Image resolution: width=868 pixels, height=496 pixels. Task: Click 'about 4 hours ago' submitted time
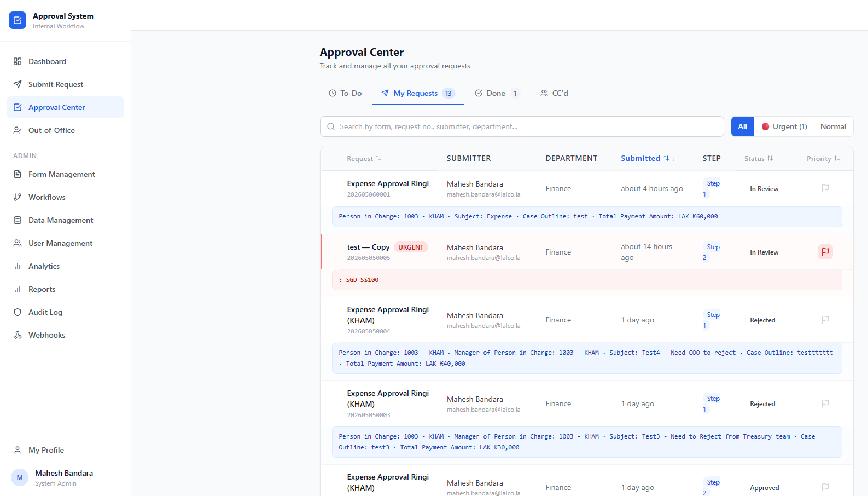pos(652,188)
